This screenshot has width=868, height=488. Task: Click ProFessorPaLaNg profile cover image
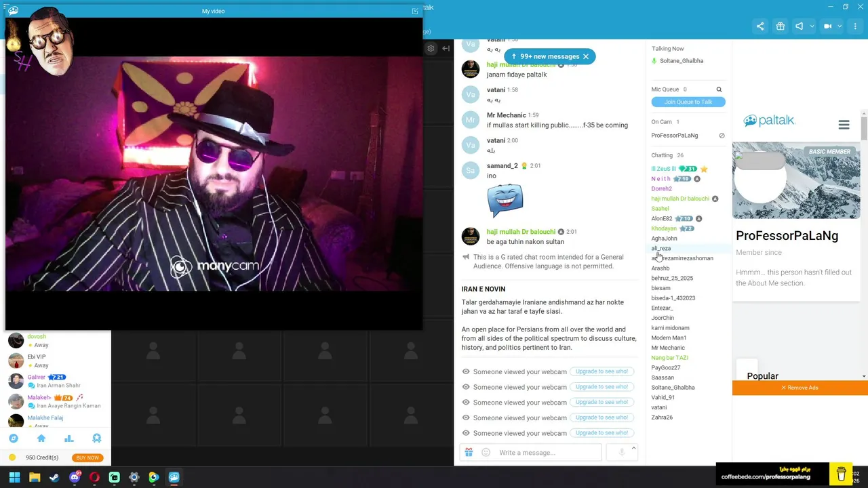coord(796,180)
